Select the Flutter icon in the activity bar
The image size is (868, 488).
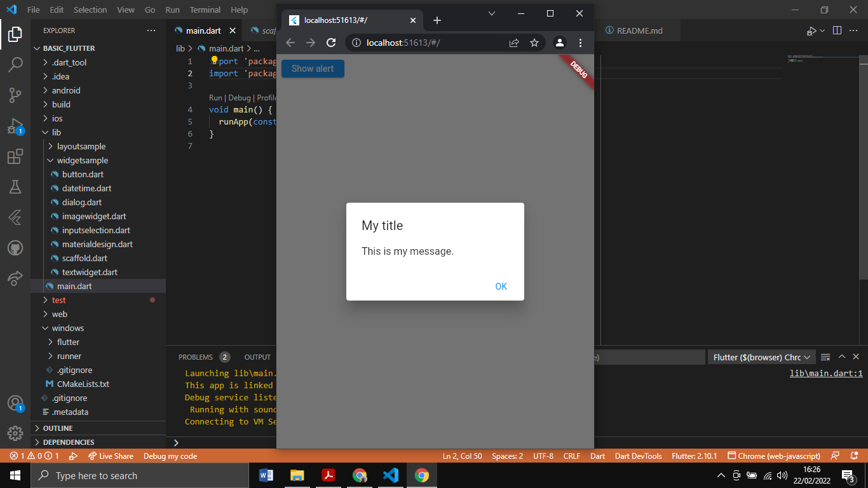click(x=15, y=217)
